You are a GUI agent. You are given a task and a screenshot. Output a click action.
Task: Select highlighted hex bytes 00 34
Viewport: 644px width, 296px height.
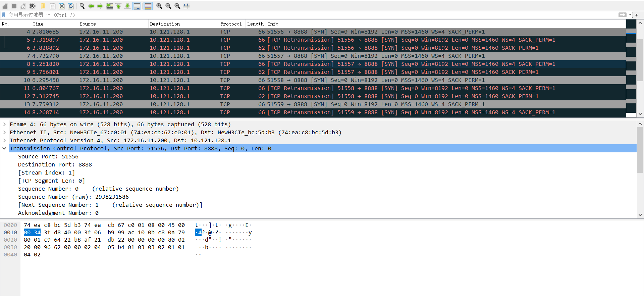click(32, 232)
